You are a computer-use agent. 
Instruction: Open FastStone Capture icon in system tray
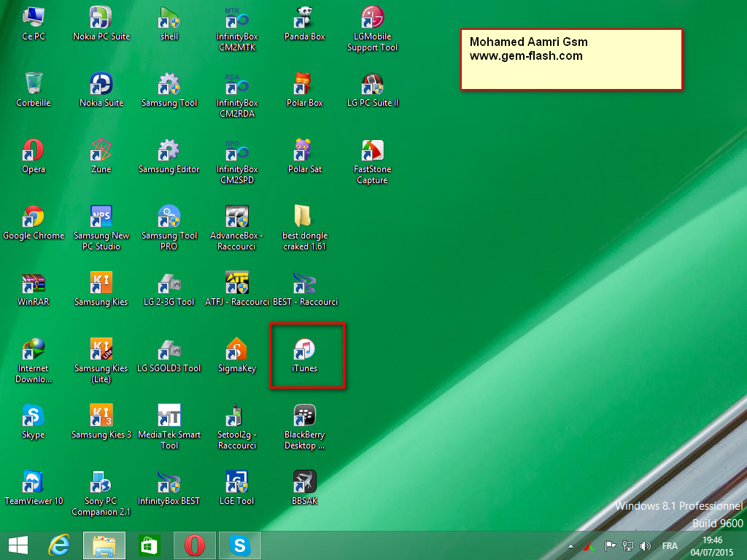coord(589,545)
